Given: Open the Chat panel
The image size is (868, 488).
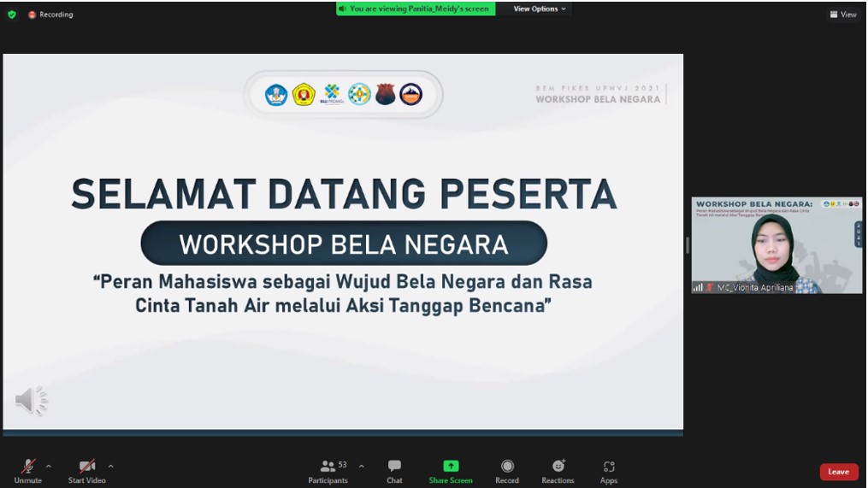Looking at the screenshot, I should tap(394, 471).
